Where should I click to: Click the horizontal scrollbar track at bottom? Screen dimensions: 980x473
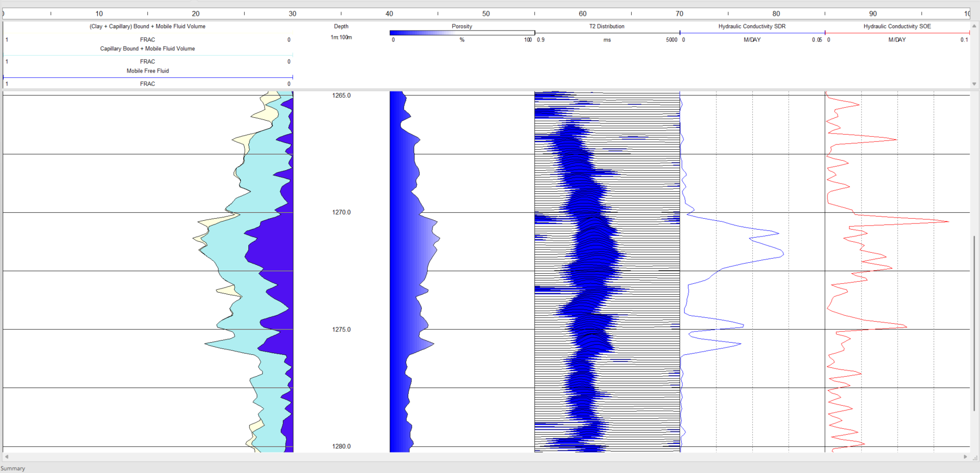[x=486, y=457]
